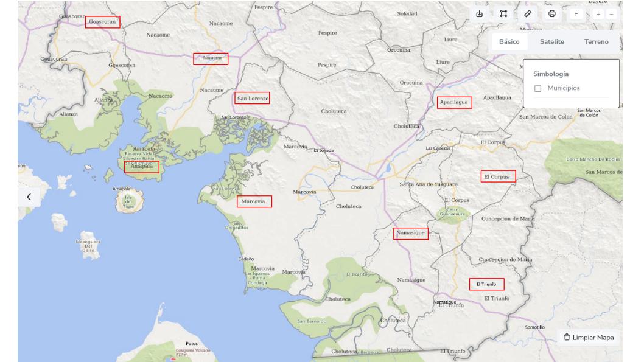Zoom out with the minus button
644x362 pixels.
click(611, 14)
